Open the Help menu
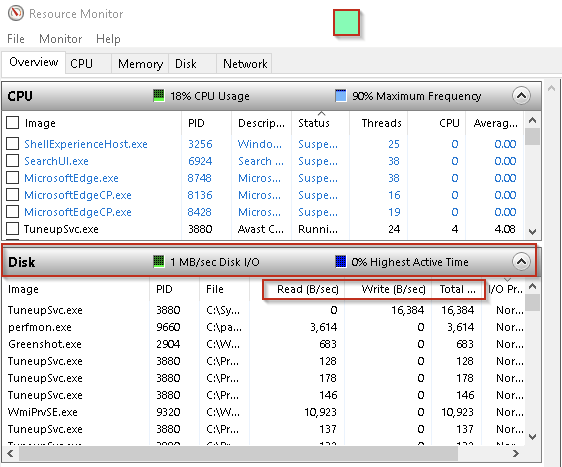This screenshot has height=467, width=562. (108, 39)
